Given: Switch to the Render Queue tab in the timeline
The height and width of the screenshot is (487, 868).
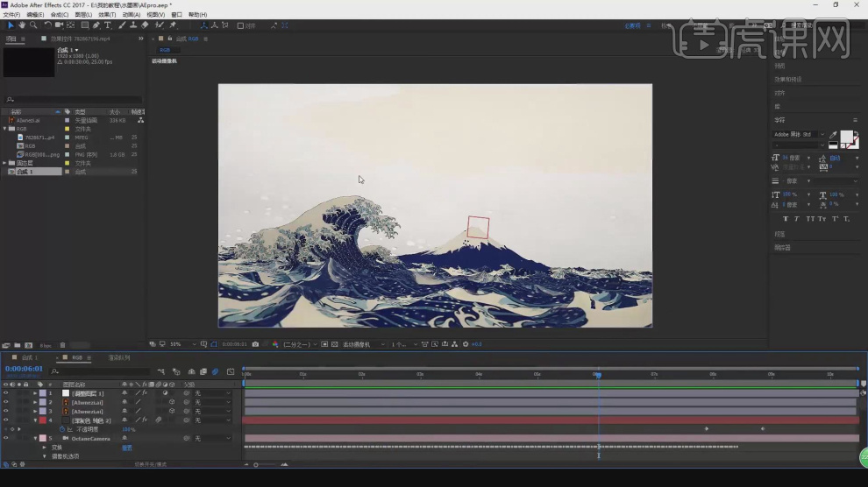Looking at the screenshot, I should point(119,357).
